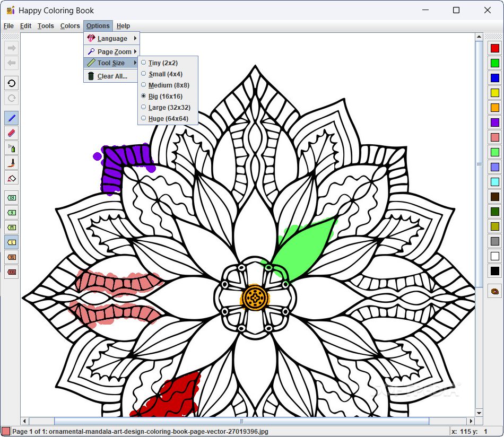
Task: Click the current color indicator in status bar
Action: tap(5, 431)
